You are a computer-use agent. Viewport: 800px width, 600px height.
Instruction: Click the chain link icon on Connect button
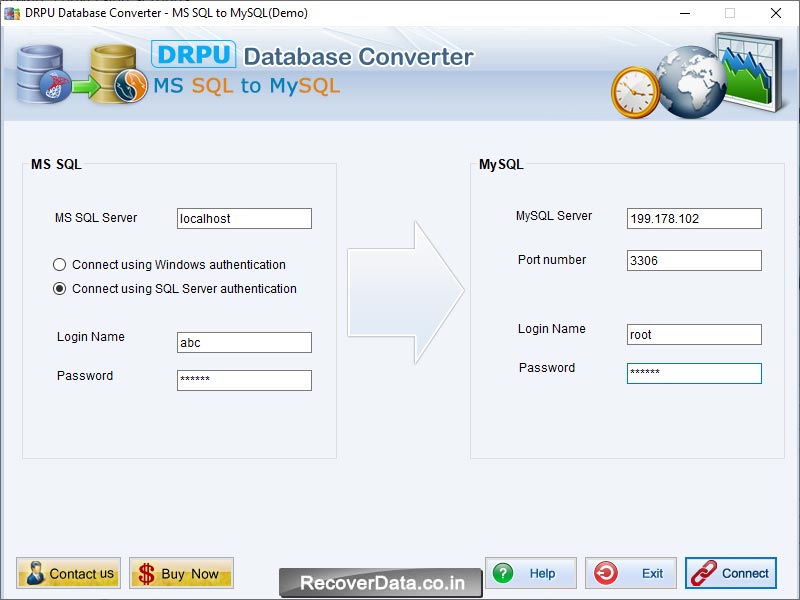705,573
